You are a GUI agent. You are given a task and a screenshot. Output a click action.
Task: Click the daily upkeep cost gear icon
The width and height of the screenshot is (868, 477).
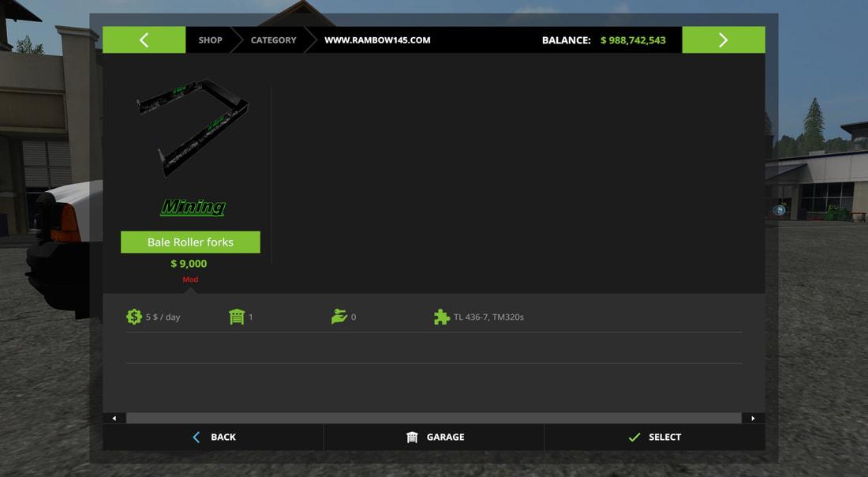pyautogui.click(x=134, y=317)
